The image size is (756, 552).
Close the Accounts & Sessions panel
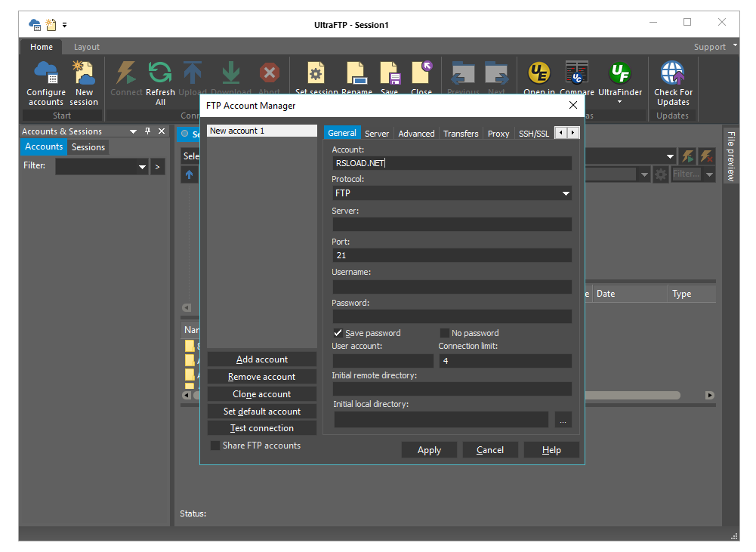click(x=162, y=131)
